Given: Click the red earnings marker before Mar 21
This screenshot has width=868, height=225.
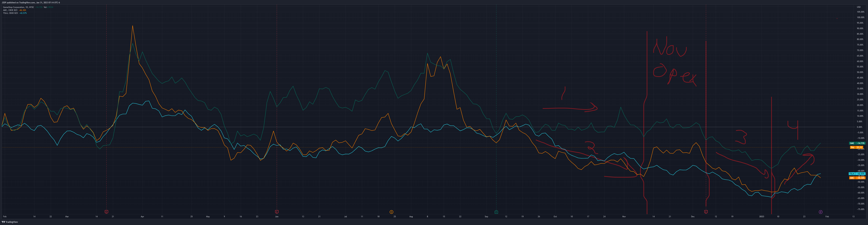Looking at the screenshot, I should tap(107, 212).
